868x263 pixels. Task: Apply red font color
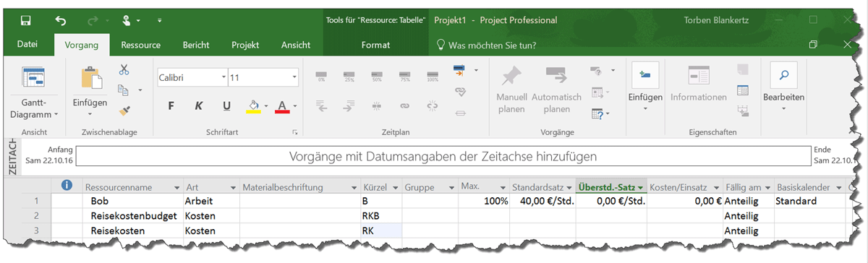(282, 106)
